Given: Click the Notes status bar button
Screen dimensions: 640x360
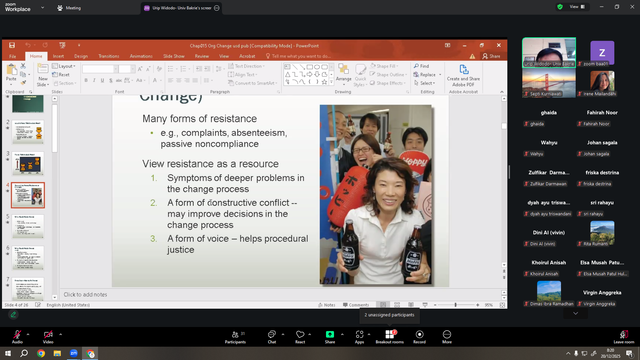Looking at the screenshot, I should (x=327, y=305).
